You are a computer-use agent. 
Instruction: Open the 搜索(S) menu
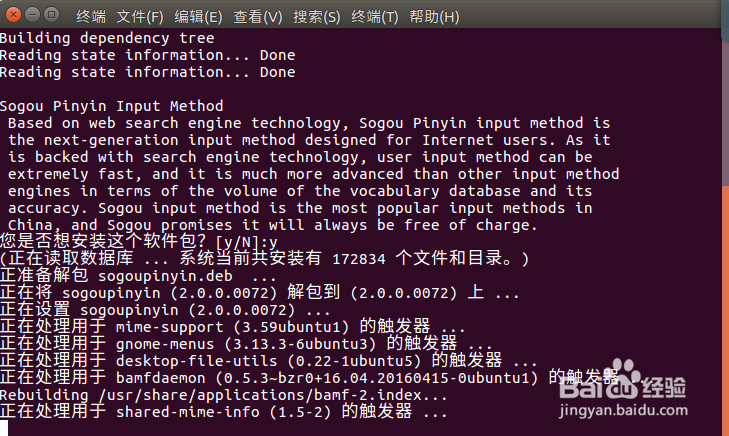[x=316, y=18]
